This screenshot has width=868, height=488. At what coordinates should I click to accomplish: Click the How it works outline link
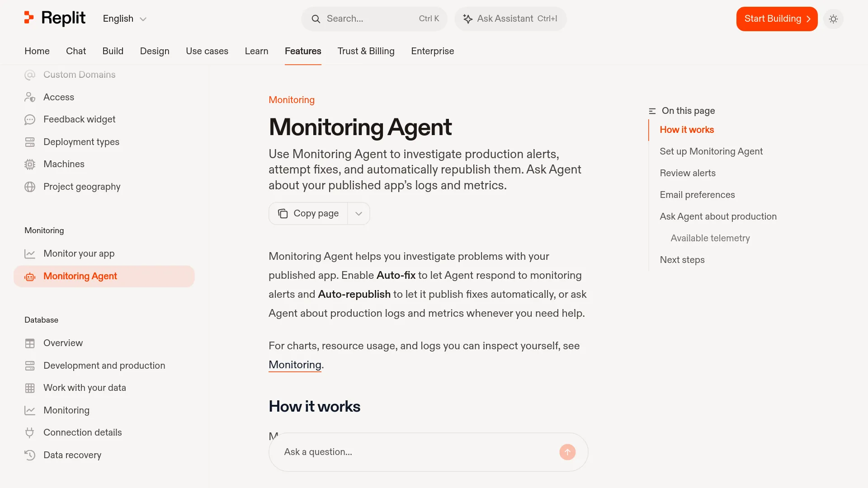(x=687, y=130)
